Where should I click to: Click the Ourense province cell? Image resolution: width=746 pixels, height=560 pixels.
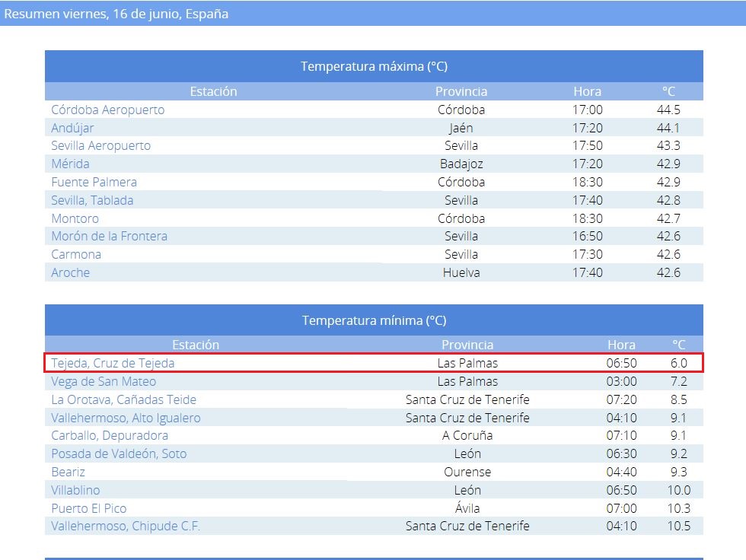point(467,472)
